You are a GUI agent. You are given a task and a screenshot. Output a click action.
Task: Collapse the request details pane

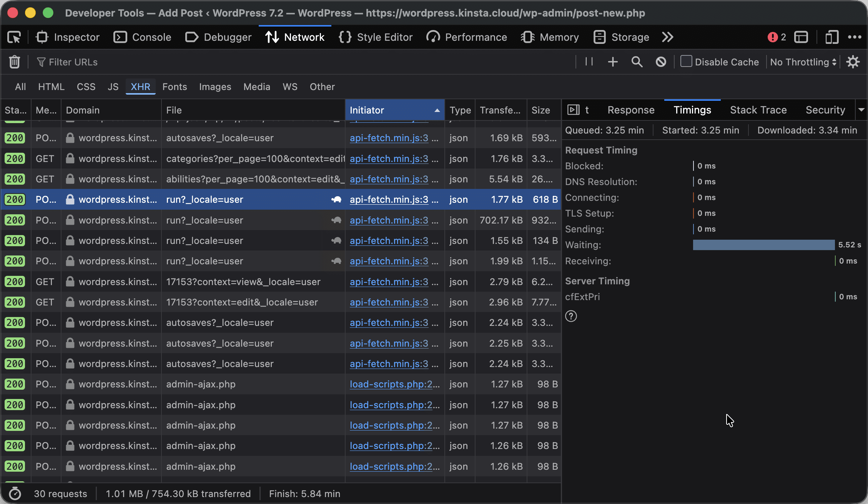click(x=573, y=110)
